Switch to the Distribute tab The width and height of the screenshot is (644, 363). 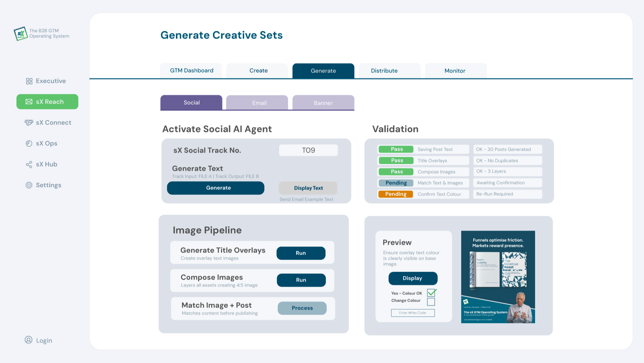click(x=384, y=71)
